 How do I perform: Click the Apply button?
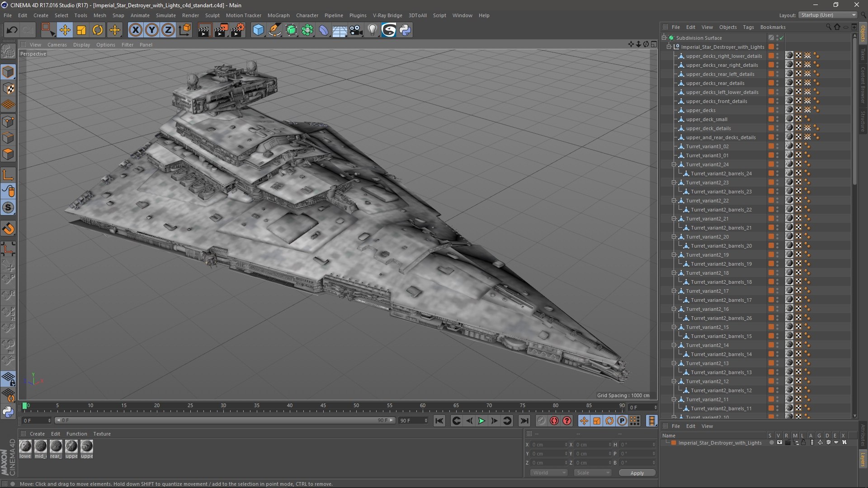coord(637,473)
